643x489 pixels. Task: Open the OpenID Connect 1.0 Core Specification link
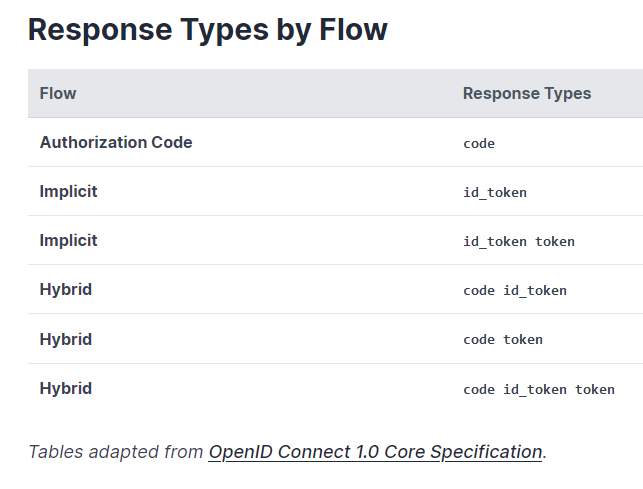coord(375,451)
